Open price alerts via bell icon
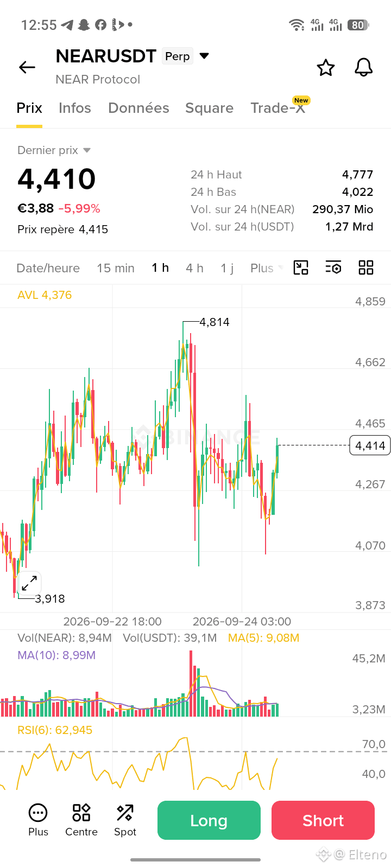Image resolution: width=391 pixels, height=868 pixels. click(x=364, y=67)
